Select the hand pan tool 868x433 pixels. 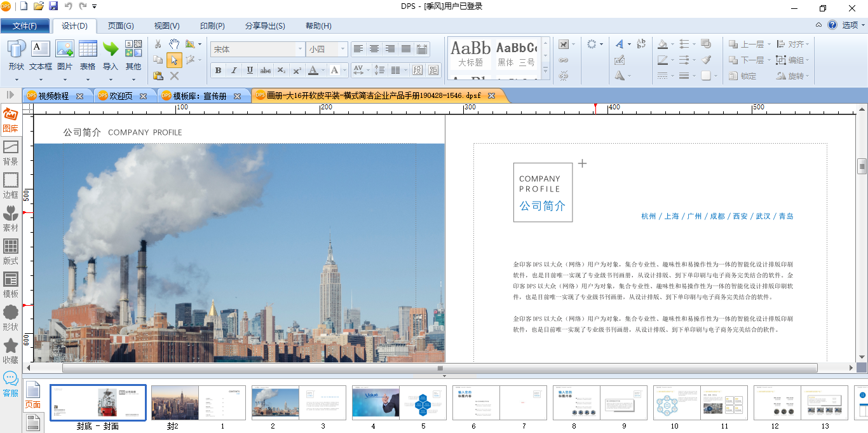coord(174,44)
